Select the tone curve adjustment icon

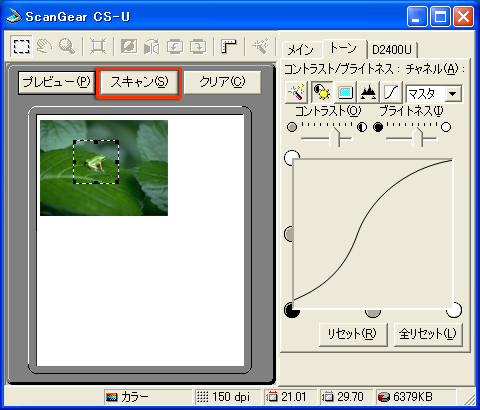click(x=391, y=92)
